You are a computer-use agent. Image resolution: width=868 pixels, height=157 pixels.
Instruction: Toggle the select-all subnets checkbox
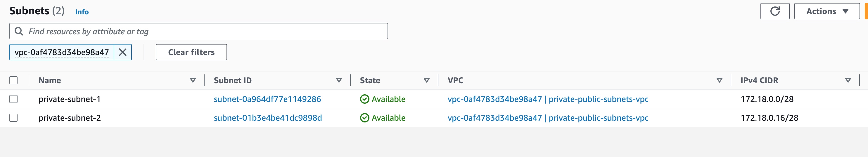click(x=13, y=80)
